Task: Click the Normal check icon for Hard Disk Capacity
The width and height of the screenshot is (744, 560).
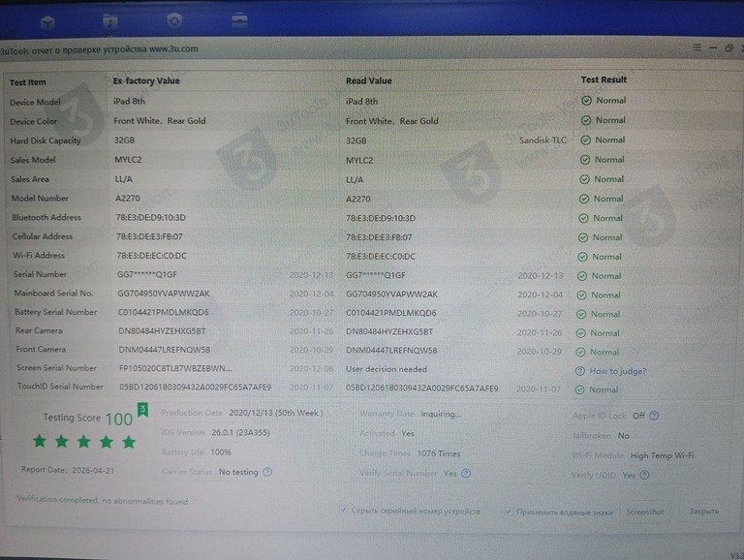Action: [585, 140]
